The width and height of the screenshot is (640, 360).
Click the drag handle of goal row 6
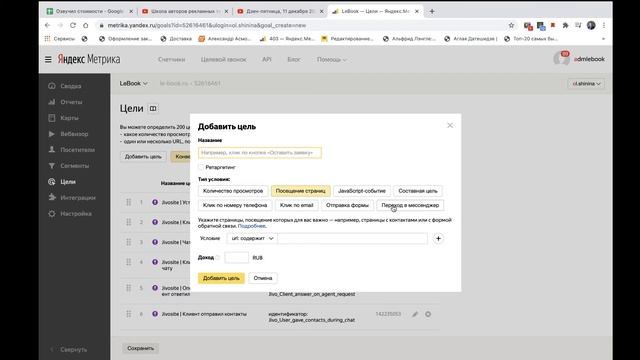click(129, 314)
